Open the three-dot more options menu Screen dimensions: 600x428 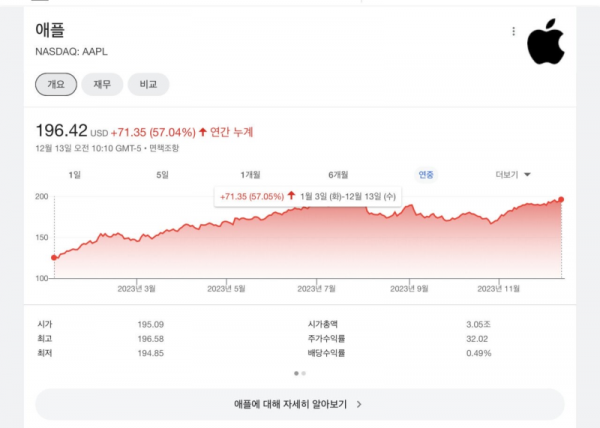coord(514,31)
